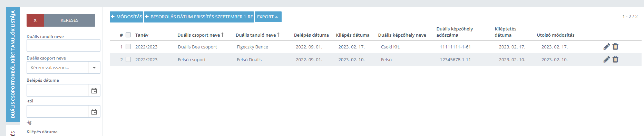Select all rows with header checkbox
The height and width of the screenshot is (136, 644).
[x=128, y=35]
